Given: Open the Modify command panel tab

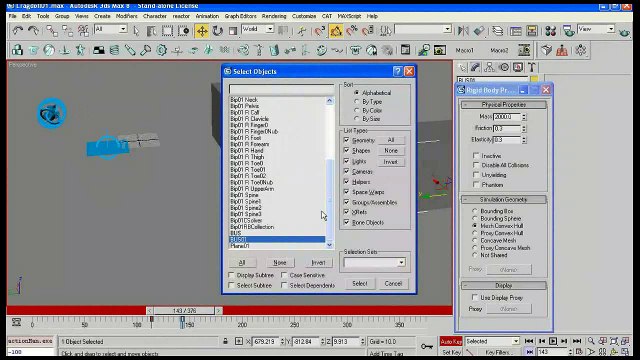Looking at the screenshot, I should [x=476, y=67].
